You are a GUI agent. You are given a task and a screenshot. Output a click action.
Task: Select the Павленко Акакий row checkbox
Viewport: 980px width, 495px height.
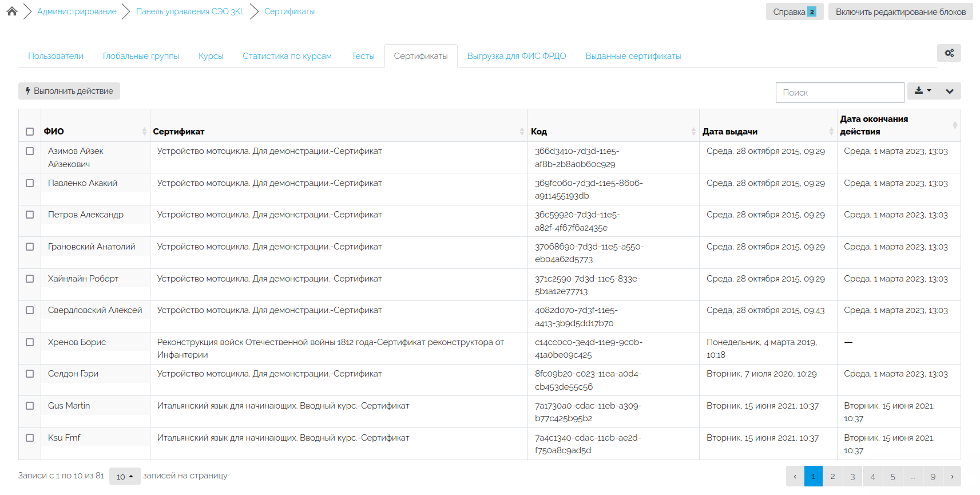pos(30,183)
